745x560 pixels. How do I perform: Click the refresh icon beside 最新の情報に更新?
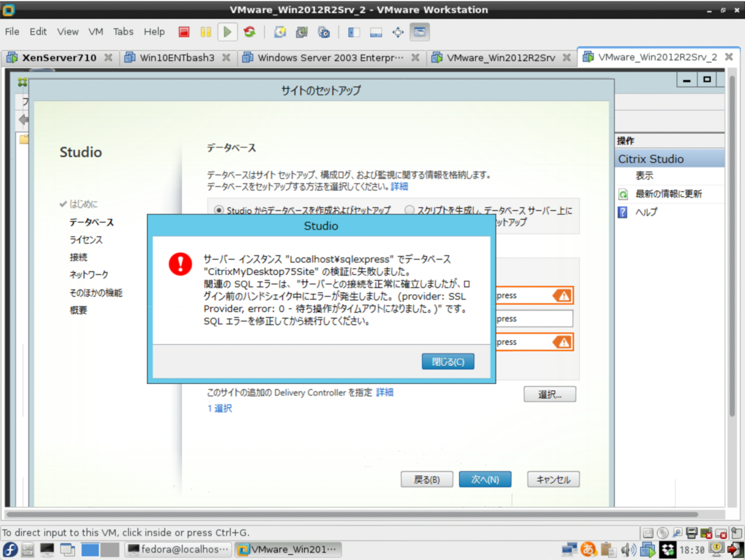coord(623,193)
